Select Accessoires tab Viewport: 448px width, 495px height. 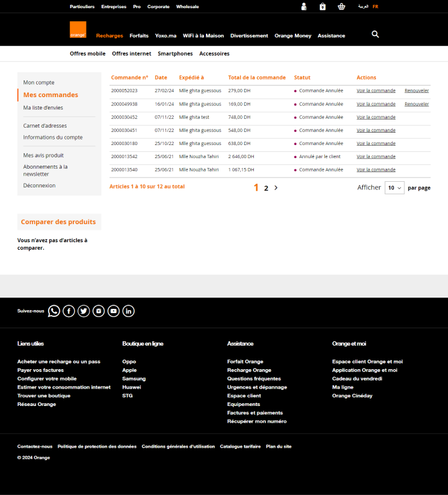[214, 54]
